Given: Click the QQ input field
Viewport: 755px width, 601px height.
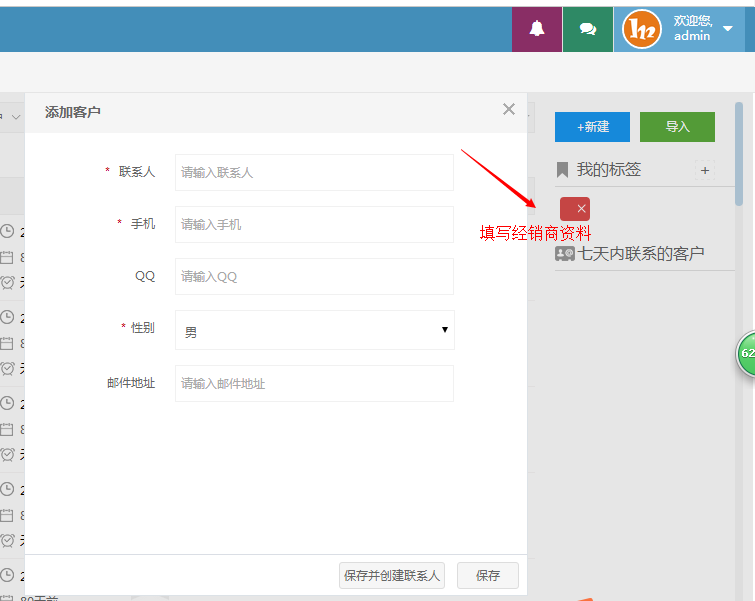Looking at the screenshot, I should (x=314, y=276).
